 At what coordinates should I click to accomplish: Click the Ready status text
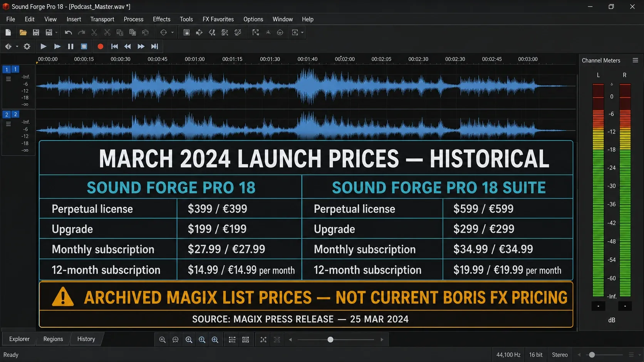[11, 355]
